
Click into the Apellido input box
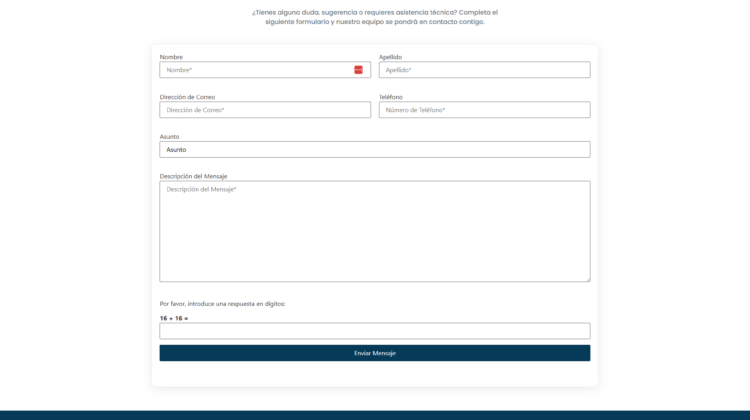tap(484, 70)
